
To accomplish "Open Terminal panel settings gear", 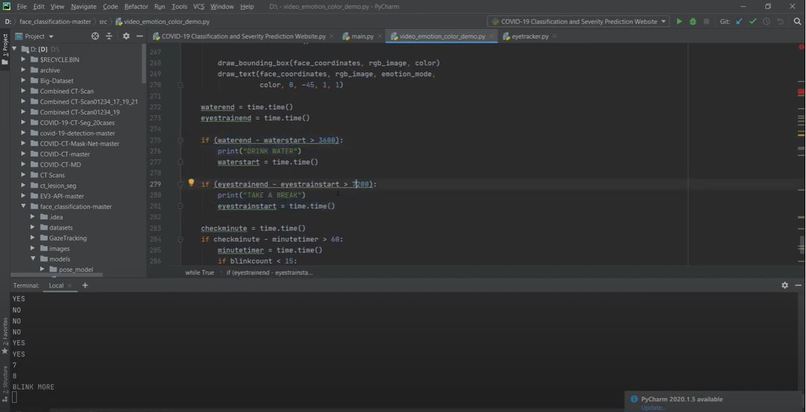I will 785,285.
